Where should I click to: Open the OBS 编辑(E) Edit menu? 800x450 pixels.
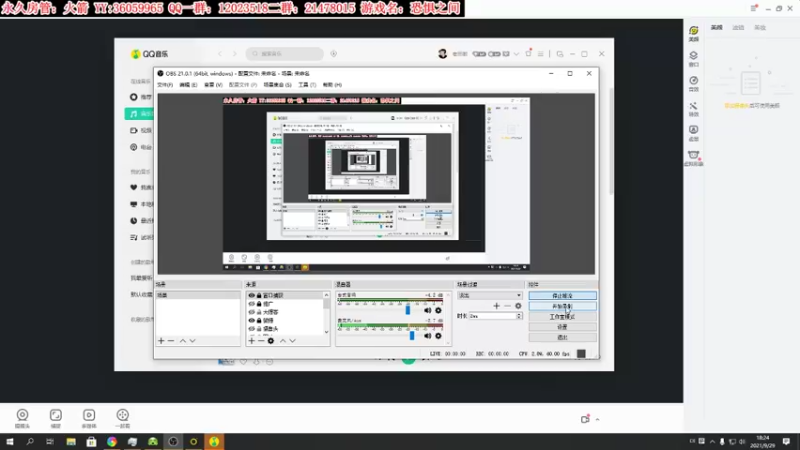(x=188, y=85)
